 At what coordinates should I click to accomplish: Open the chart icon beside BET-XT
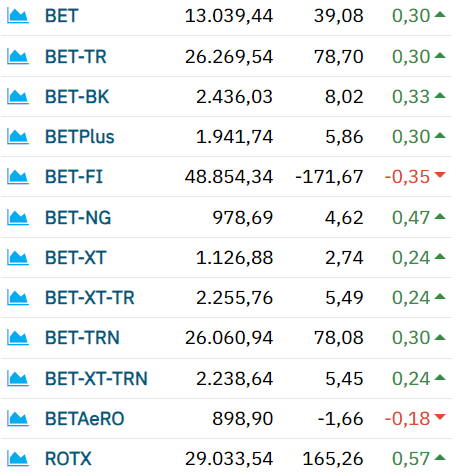point(18,258)
